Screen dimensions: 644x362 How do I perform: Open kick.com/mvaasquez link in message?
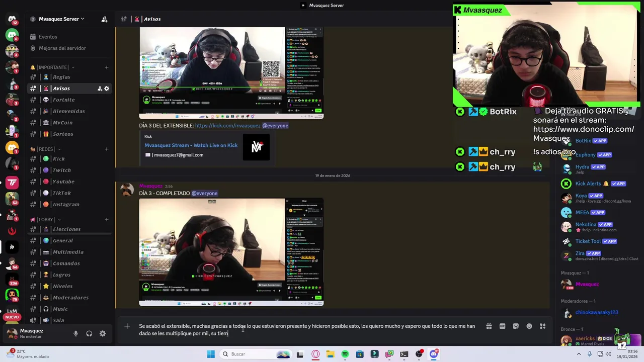(x=227, y=126)
